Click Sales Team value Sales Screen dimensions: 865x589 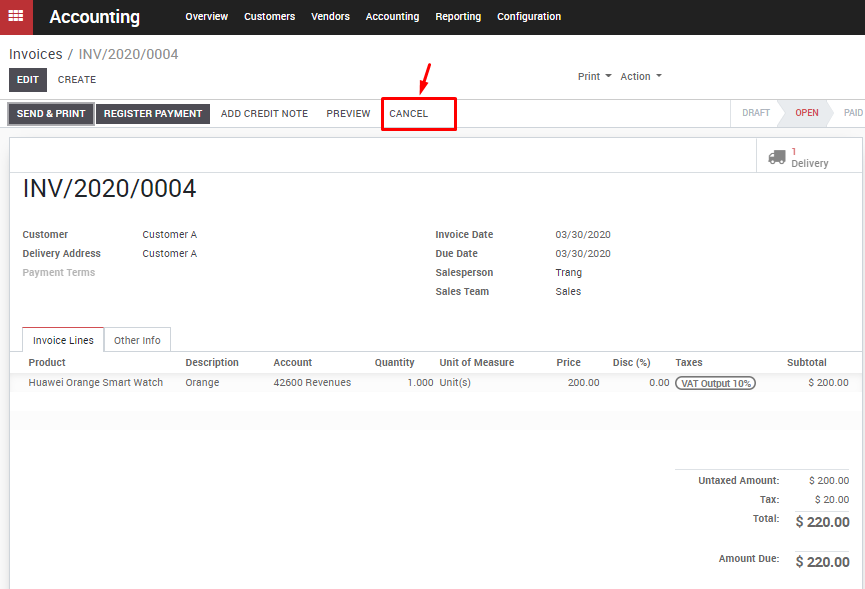click(568, 291)
